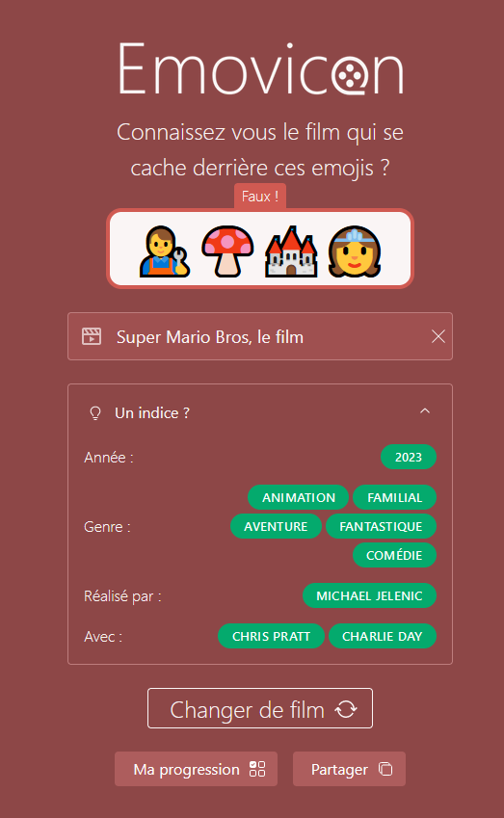Clear the answer with the X icon
The width and height of the screenshot is (504, 818).
click(438, 336)
